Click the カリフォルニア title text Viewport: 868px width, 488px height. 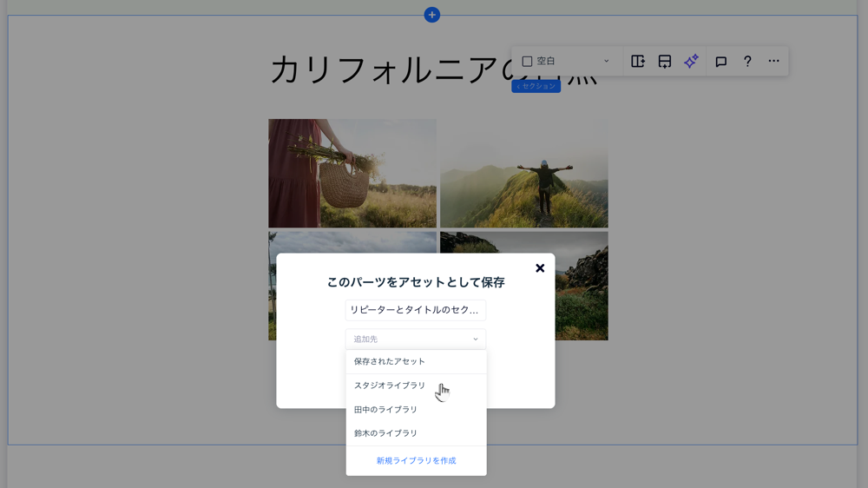pos(382,70)
